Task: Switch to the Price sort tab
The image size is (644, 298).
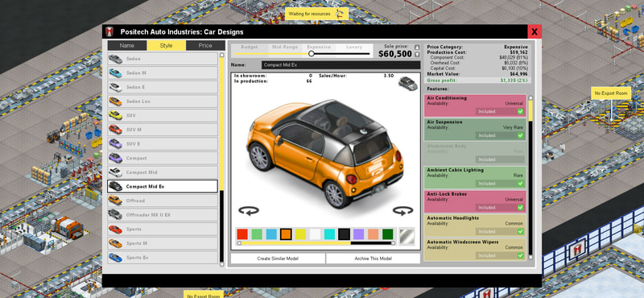Action: tap(205, 46)
